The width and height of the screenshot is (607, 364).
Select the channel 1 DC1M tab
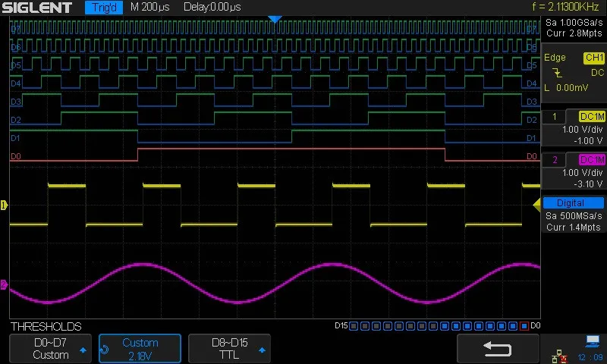592,117
